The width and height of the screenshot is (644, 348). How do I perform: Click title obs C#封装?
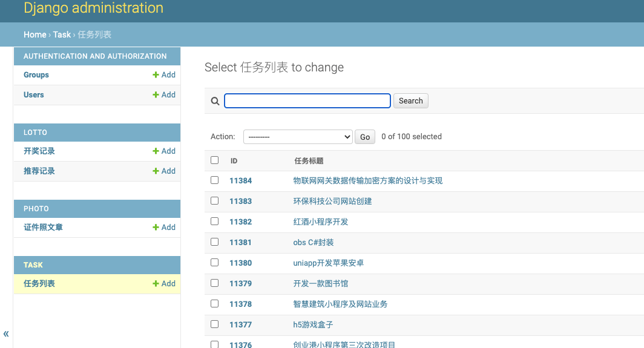click(314, 243)
